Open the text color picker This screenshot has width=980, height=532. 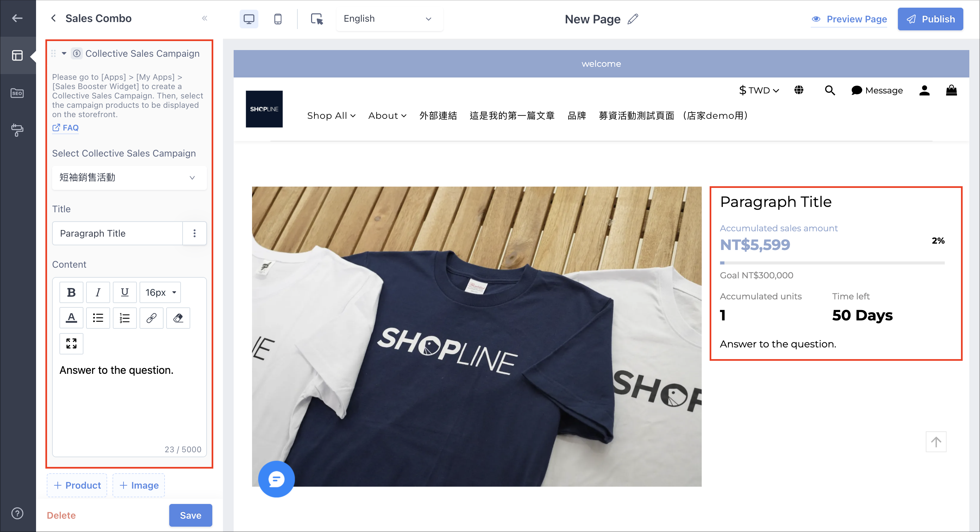71,317
